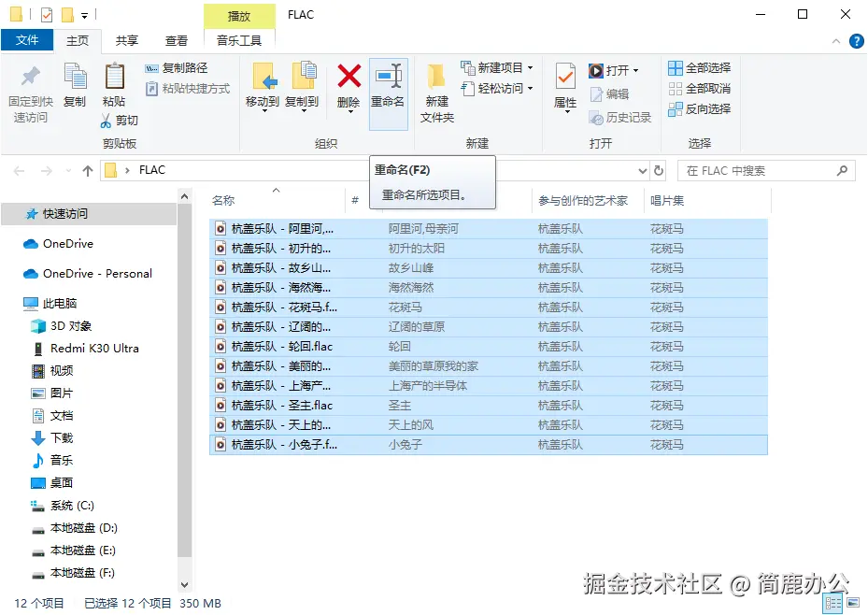Expand the address bar history dropdown
The height and width of the screenshot is (615, 868).
pos(642,171)
